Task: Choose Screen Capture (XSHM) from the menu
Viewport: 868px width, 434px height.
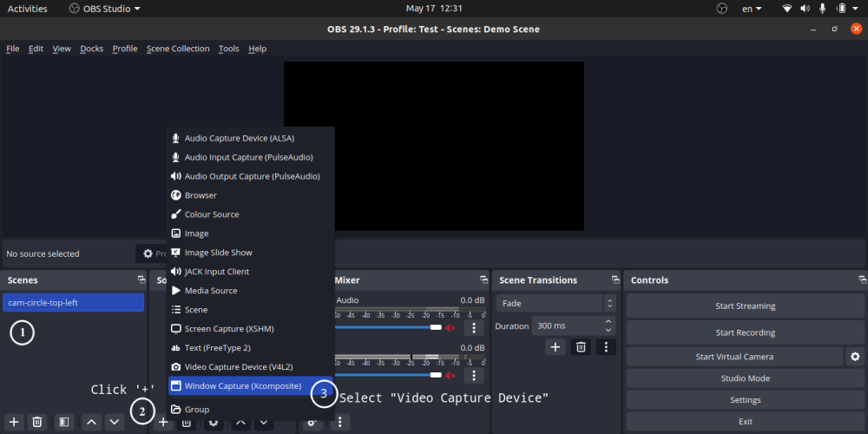Action: coord(251,329)
